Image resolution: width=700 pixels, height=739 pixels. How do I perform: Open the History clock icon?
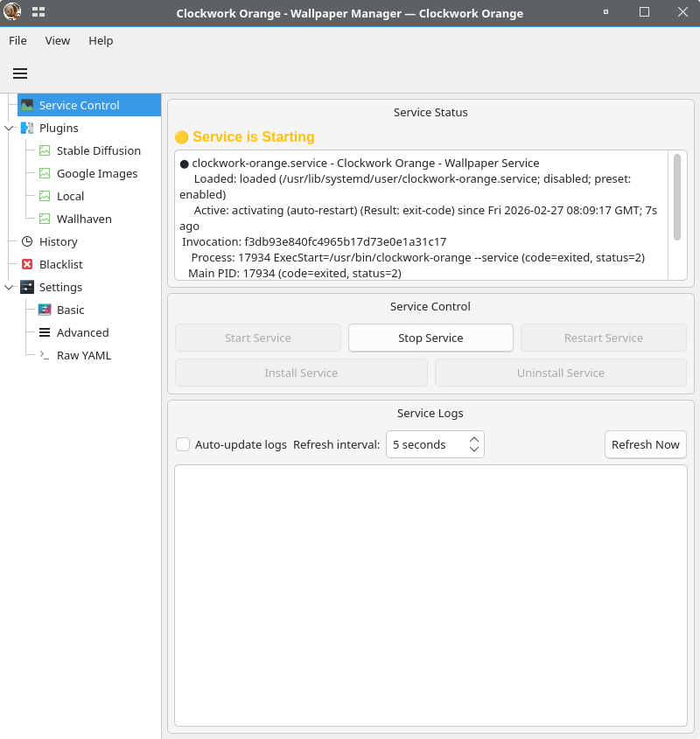(27, 241)
